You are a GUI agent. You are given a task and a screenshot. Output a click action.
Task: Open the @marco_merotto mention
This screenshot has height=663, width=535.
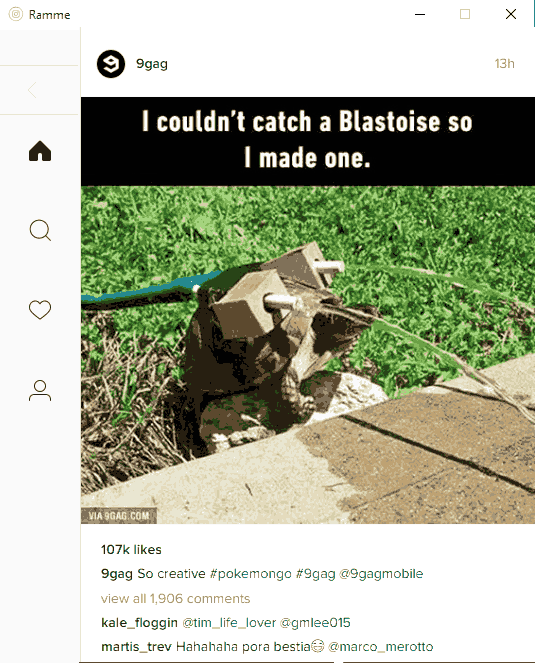(381, 647)
